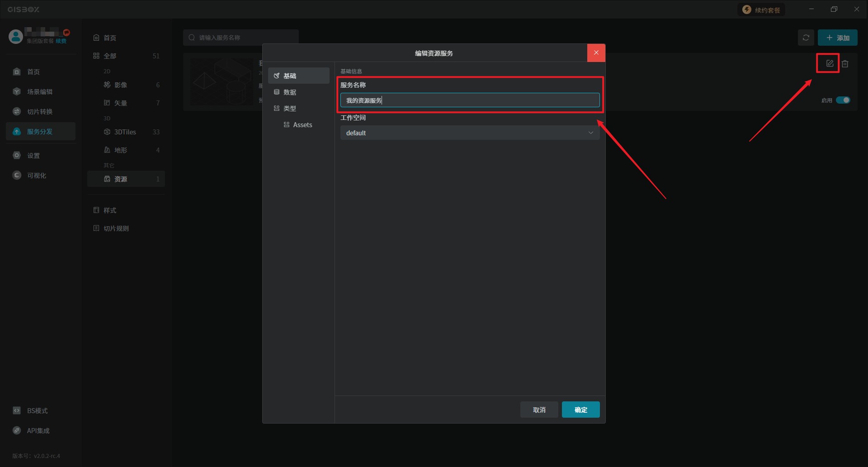Image resolution: width=868 pixels, height=467 pixels.
Task: Click the 取消 button
Action: [539, 410]
